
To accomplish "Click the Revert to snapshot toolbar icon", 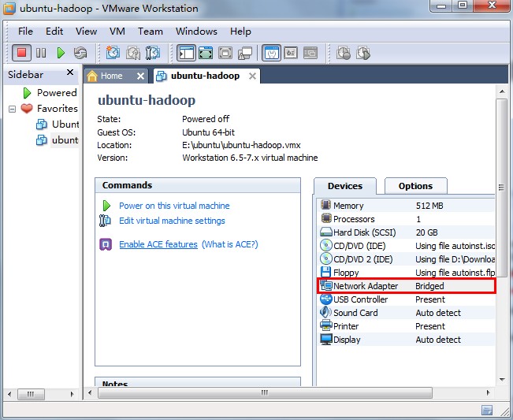I will point(133,53).
